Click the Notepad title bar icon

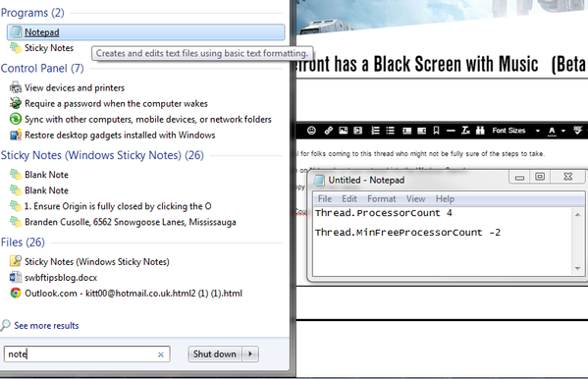(319, 180)
